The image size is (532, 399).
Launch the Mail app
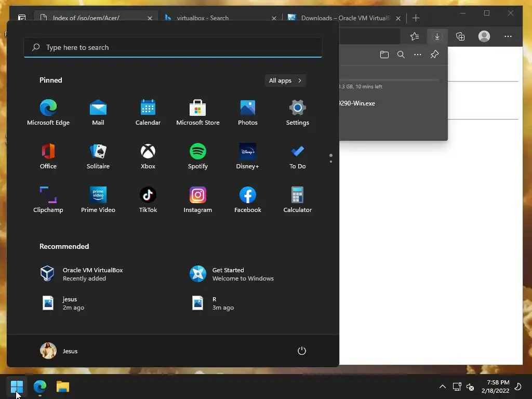point(98,113)
